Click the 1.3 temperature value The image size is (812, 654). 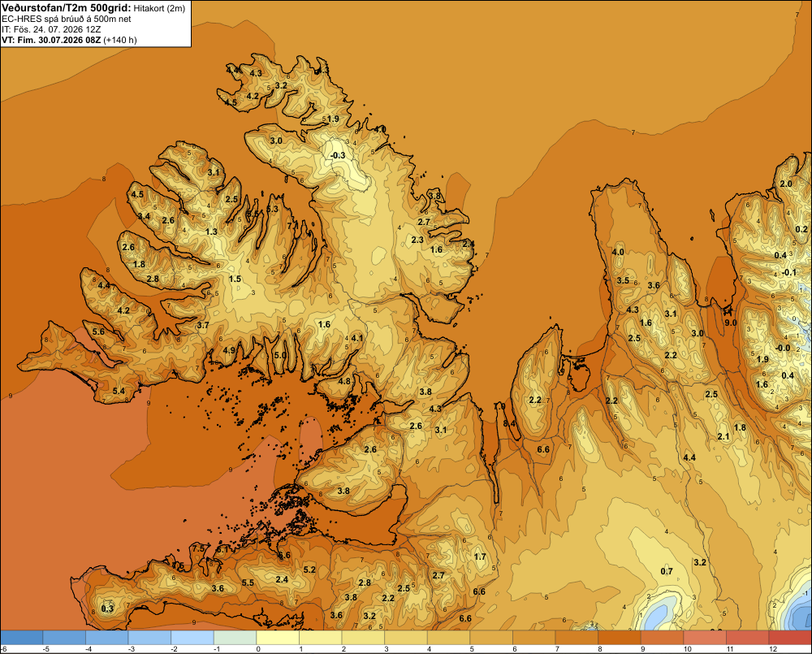[211, 232]
